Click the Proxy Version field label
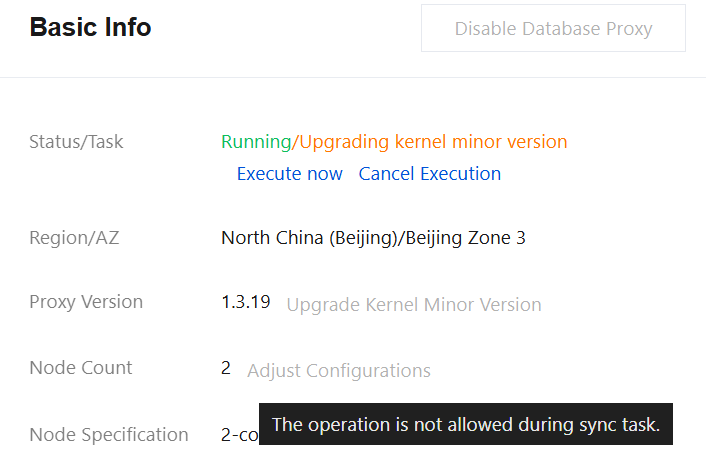Viewport: 706px width, 456px height. click(86, 302)
